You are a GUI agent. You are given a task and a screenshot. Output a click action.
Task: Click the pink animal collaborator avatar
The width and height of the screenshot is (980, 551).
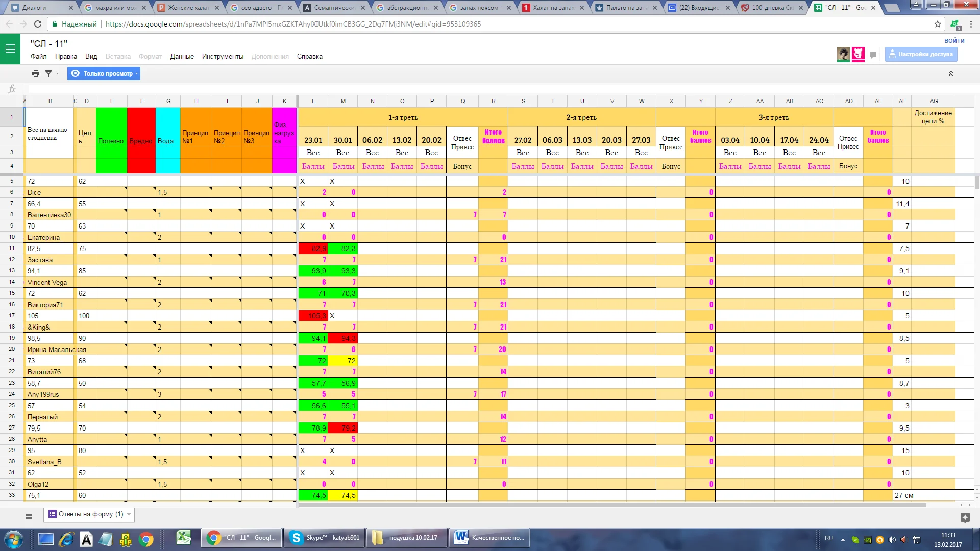pyautogui.click(x=858, y=54)
